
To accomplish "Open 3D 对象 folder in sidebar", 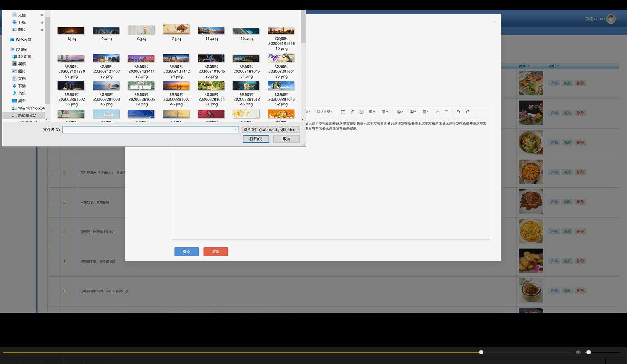I will pos(24,57).
